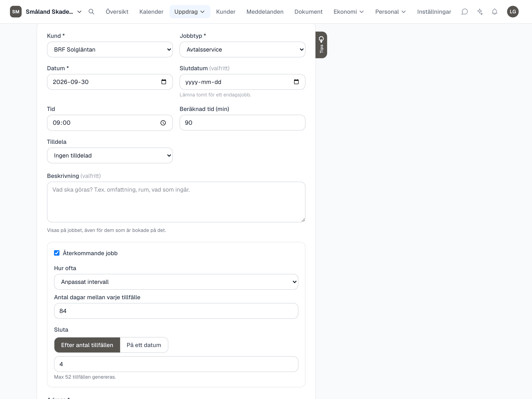Open the Tid clock picker icon
This screenshot has height=399, width=532.
click(163, 123)
